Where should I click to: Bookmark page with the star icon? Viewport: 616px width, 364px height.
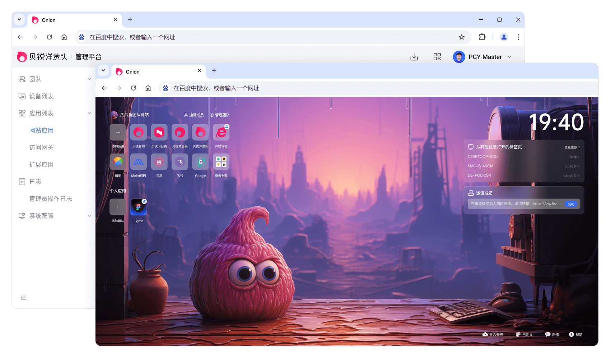click(x=462, y=37)
